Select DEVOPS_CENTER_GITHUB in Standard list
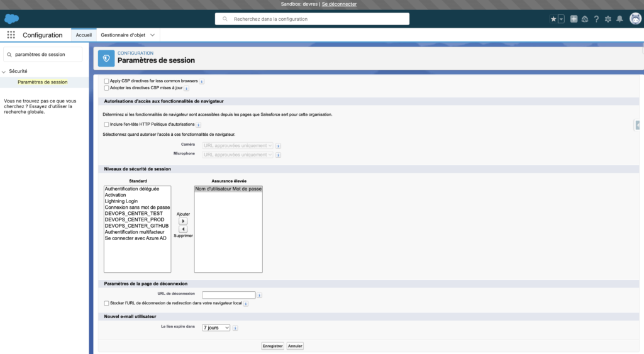This screenshot has width=644, height=354. pos(136,226)
